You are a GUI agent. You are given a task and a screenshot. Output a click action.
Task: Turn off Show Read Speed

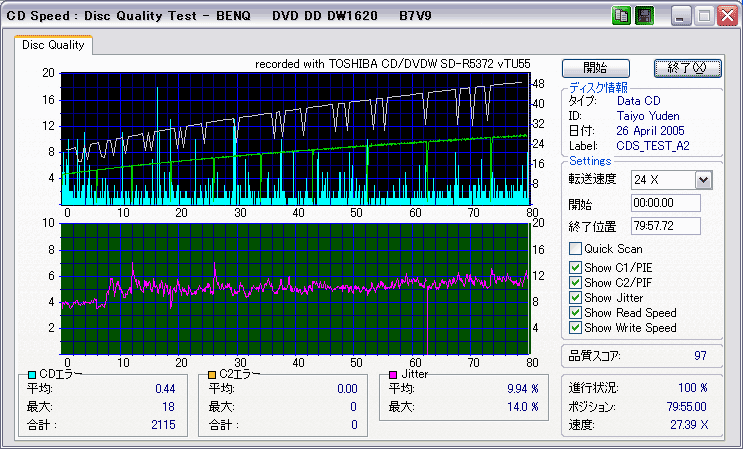tap(575, 313)
